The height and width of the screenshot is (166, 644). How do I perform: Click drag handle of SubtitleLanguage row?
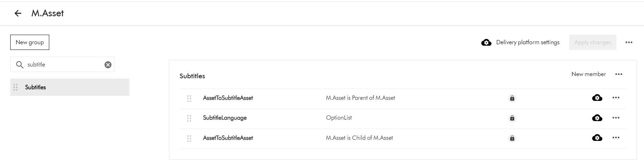click(x=189, y=118)
